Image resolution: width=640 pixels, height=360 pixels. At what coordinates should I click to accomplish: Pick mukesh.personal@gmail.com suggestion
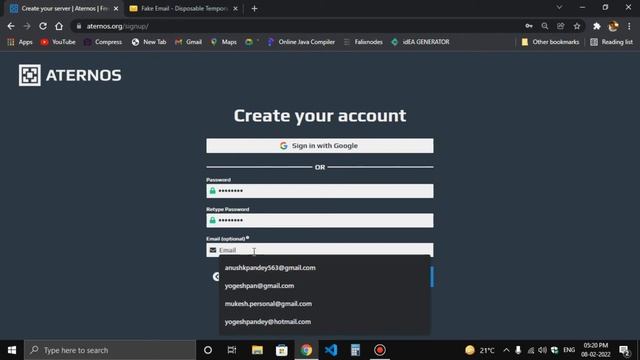(324, 304)
